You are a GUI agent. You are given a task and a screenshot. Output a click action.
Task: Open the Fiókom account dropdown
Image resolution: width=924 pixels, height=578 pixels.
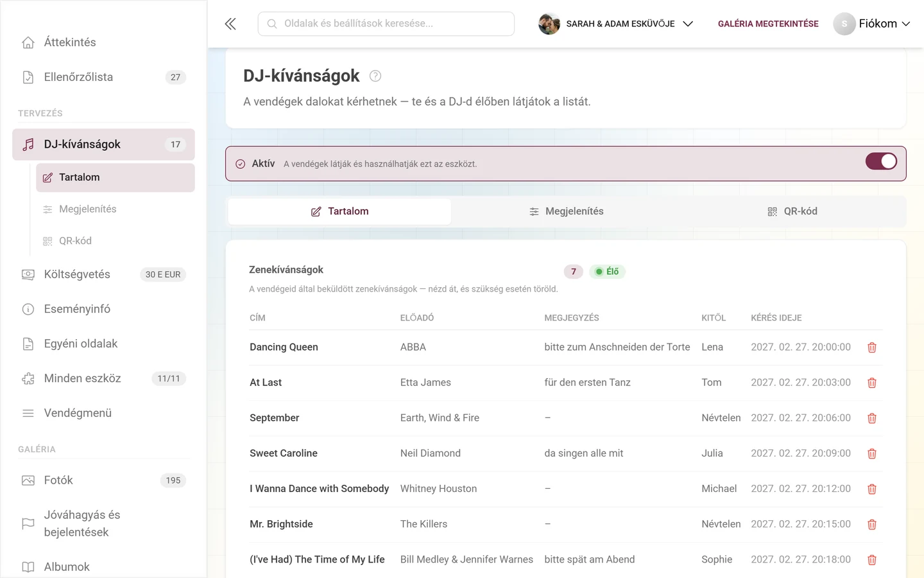(871, 24)
